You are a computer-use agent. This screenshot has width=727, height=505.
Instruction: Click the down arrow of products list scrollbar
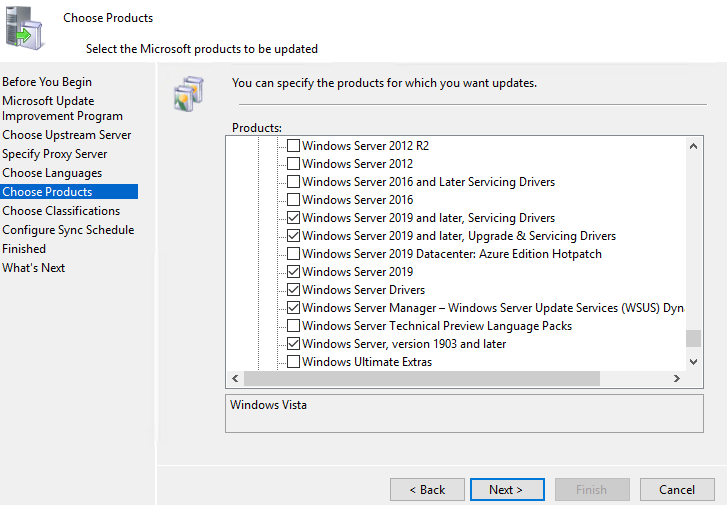point(694,362)
